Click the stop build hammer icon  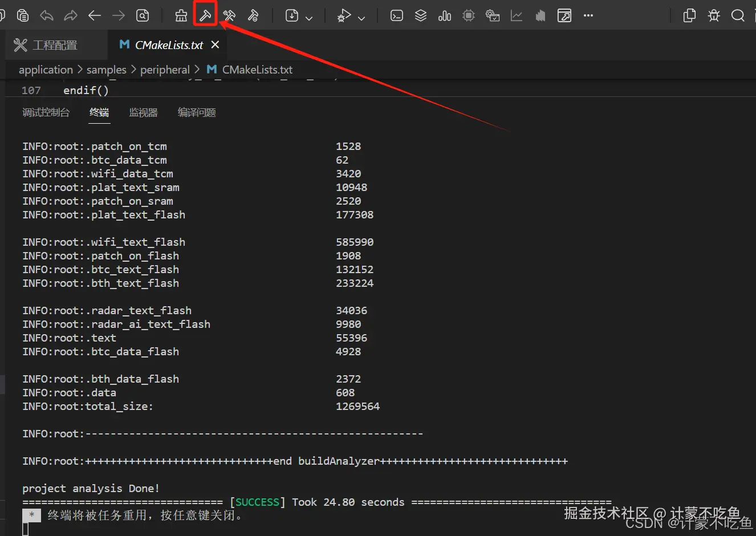(253, 15)
